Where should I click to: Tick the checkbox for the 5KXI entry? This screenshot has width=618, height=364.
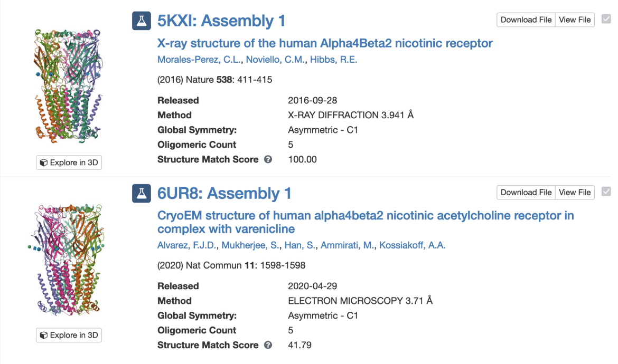point(606,20)
